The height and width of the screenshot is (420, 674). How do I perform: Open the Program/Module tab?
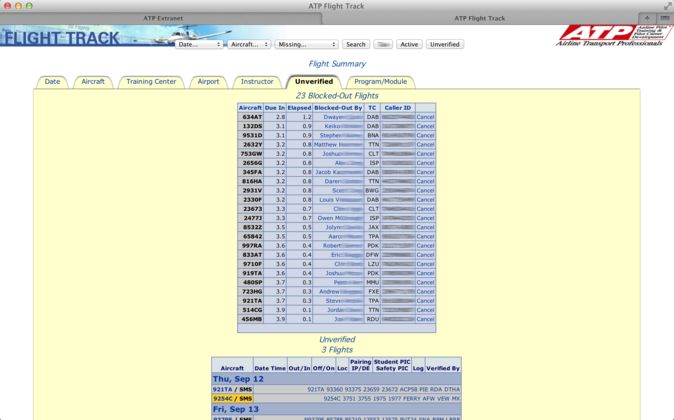coord(380,82)
